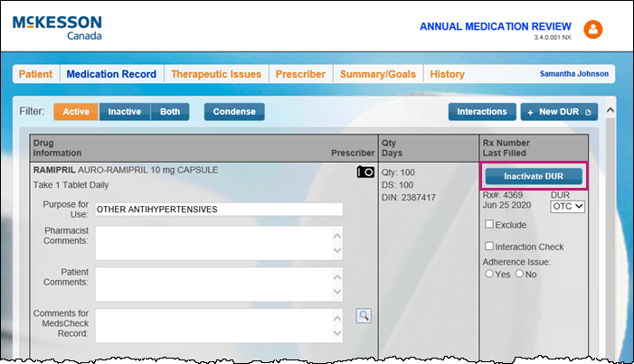Open the orange user profile icon

click(593, 29)
